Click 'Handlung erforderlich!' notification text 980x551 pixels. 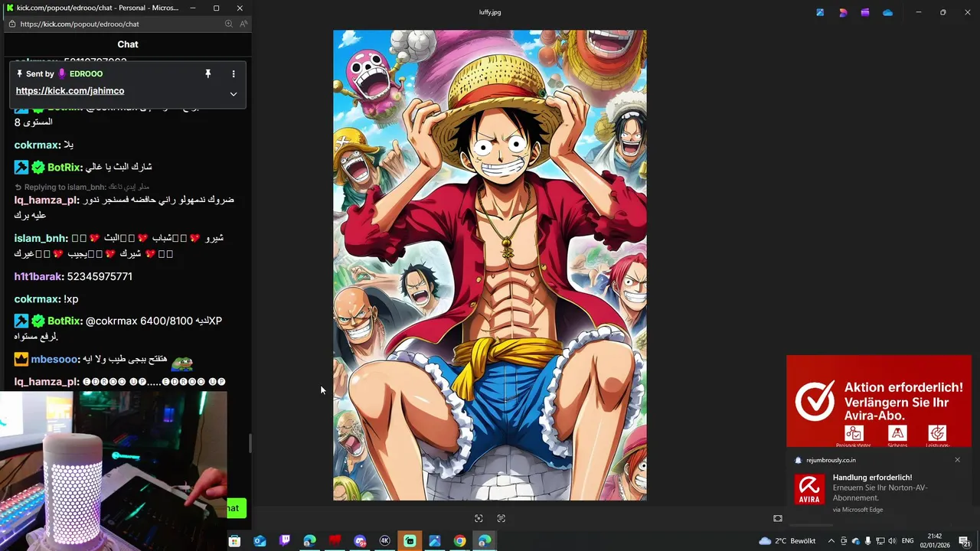pyautogui.click(x=872, y=478)
